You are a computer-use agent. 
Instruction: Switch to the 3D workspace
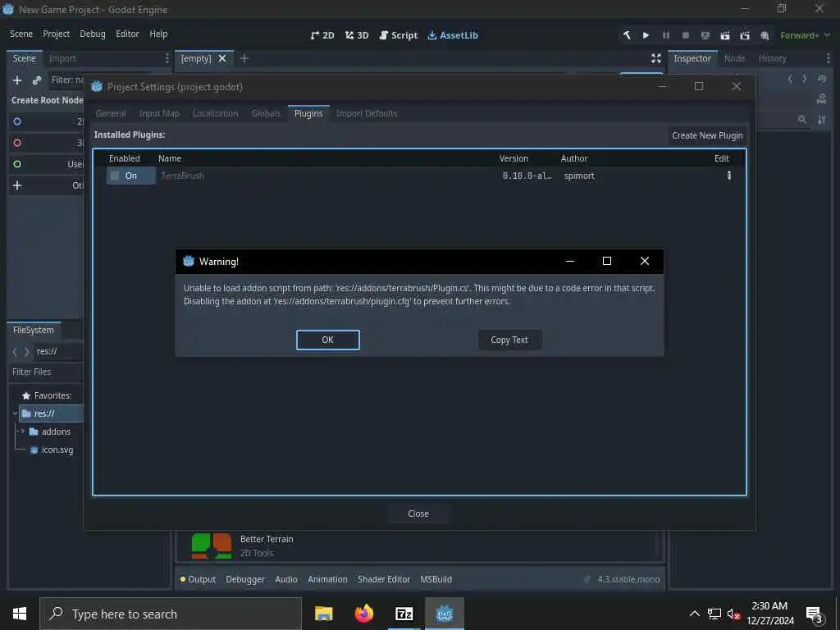pyautogui.click(x=357, y=35)
